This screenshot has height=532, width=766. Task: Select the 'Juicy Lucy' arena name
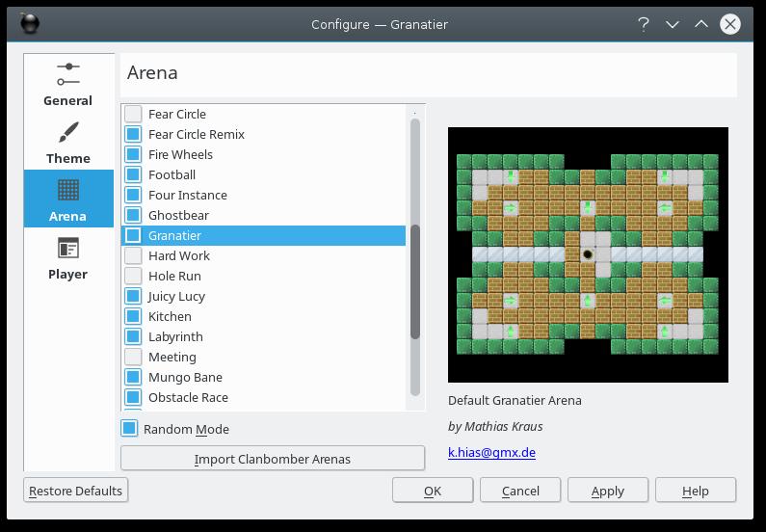(x=176, y=296)
